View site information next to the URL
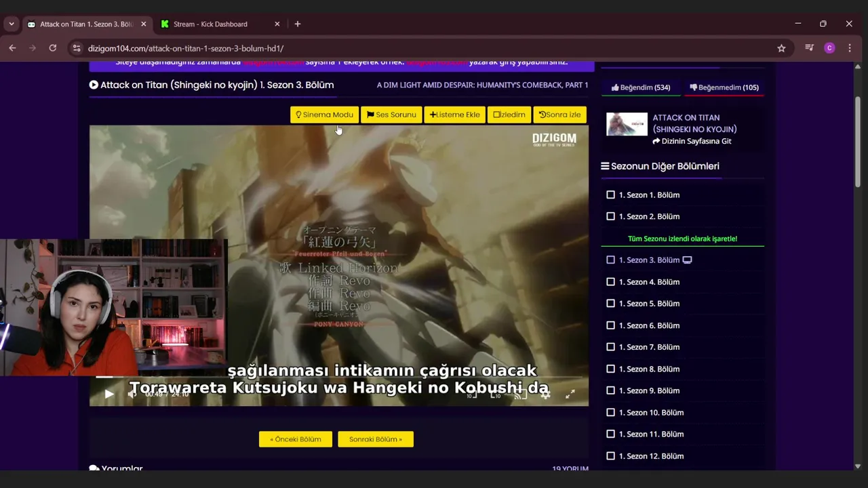Image resolution: width=868 pixels, height=488 pixels. click(76, 48)
